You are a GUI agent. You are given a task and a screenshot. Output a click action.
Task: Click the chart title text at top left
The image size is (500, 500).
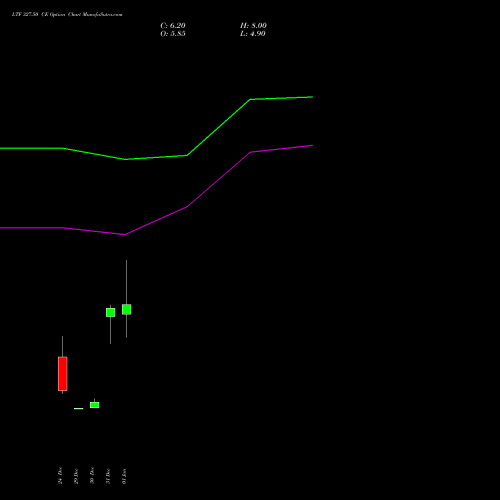(x=67, y=15)
